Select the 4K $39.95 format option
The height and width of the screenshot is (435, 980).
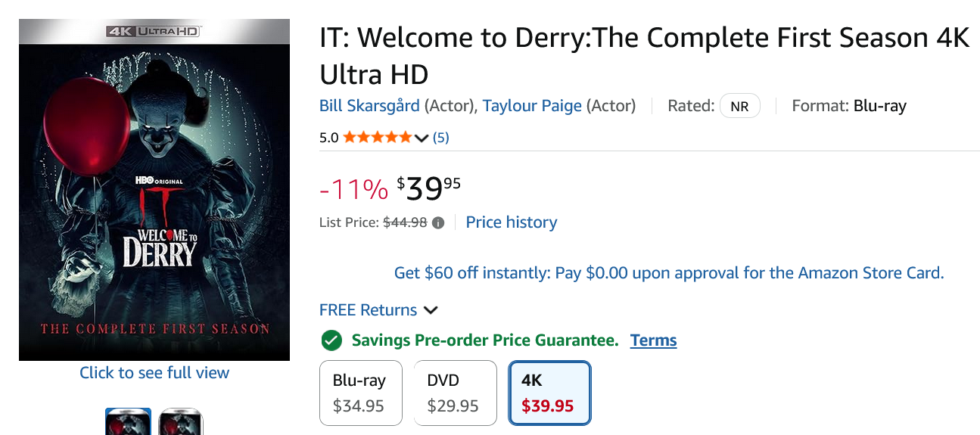click(549, 393)
